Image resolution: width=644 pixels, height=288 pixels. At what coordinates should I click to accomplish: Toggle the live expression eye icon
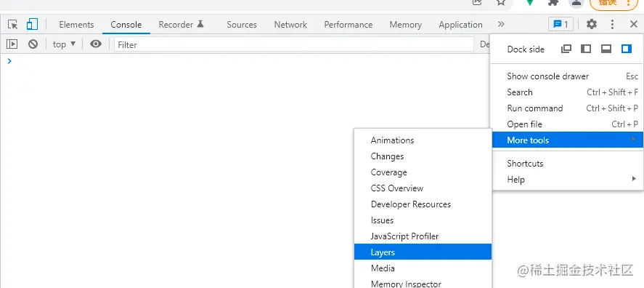pos(96,44)
